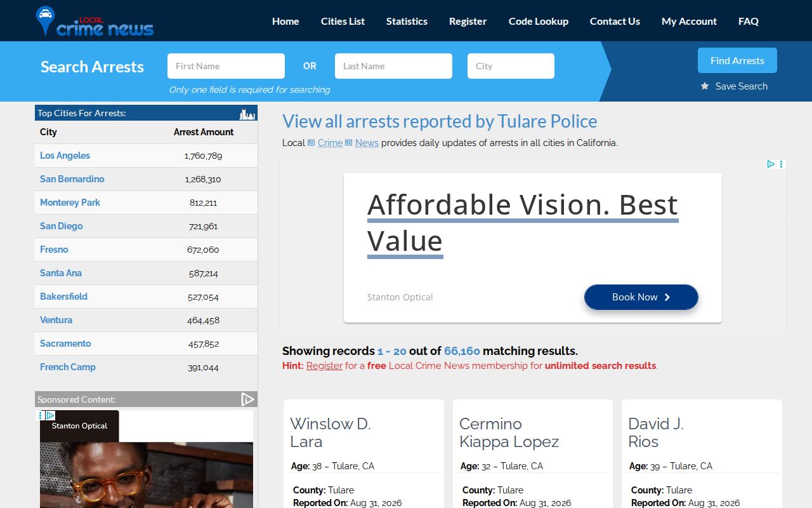Click the Book Now ad button

tap(641, 297)
